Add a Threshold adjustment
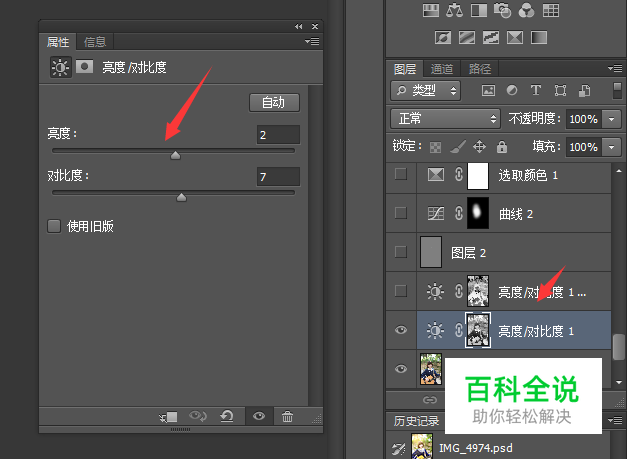The image size is (627, 459). pyautogui.click(x=491, y=38)
